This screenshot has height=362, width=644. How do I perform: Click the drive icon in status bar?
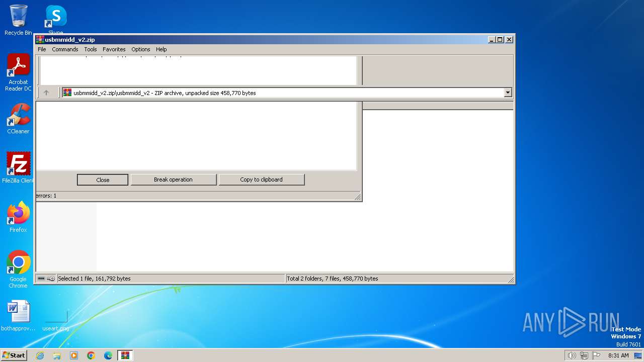(x=41, y=279)
